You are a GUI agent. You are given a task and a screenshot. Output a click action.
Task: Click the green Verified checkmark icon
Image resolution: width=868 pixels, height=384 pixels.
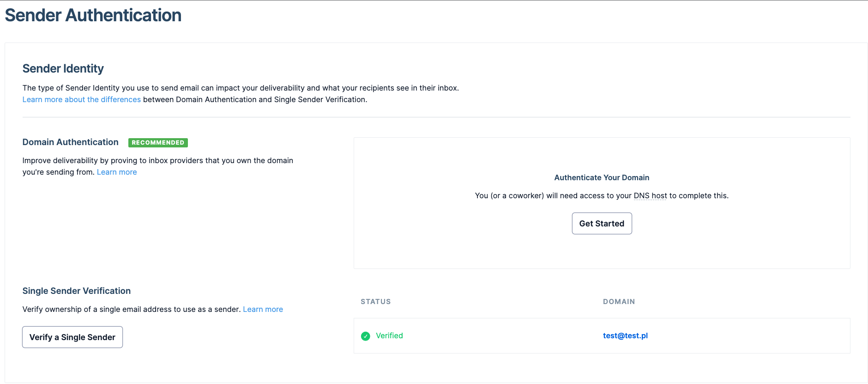[365, 336]
